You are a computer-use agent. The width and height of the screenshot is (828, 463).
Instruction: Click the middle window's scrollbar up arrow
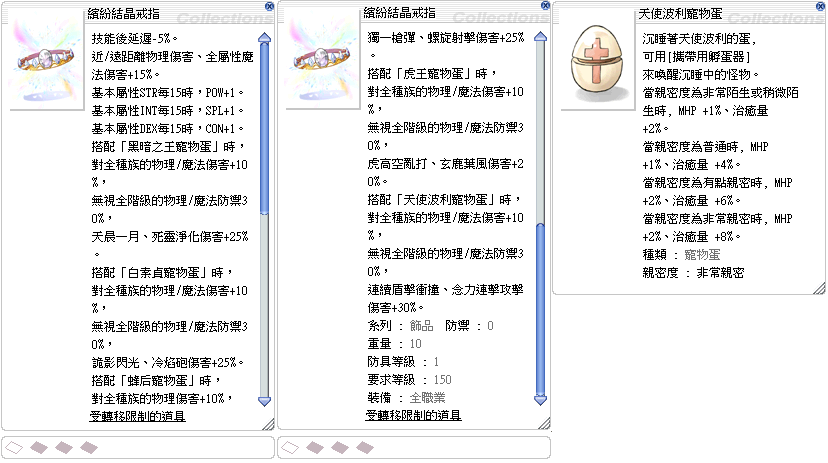click(541, 39)
